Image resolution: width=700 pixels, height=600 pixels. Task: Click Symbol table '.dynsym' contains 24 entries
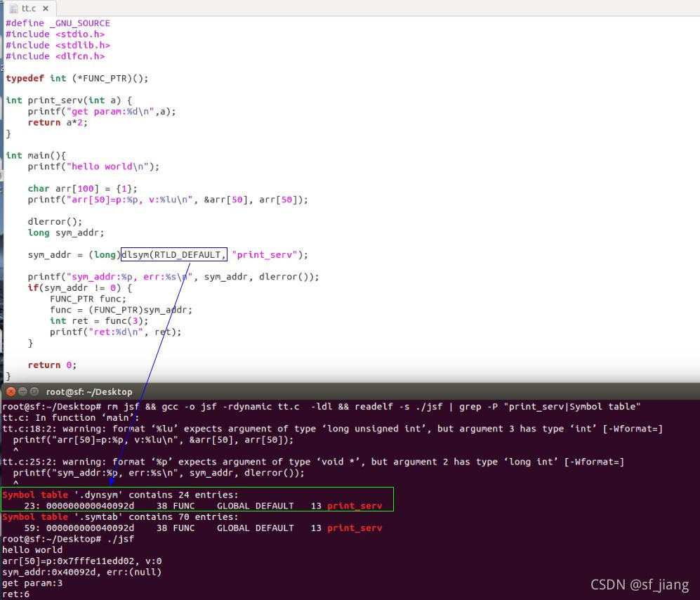(x=121, y=495)
